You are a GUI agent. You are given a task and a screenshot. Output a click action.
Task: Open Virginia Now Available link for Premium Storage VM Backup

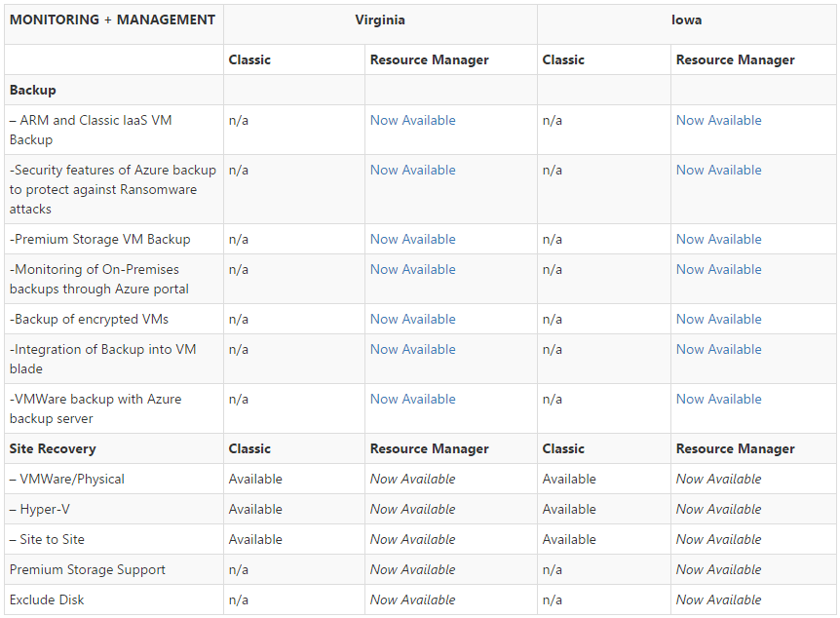click(x=412, y=239)
